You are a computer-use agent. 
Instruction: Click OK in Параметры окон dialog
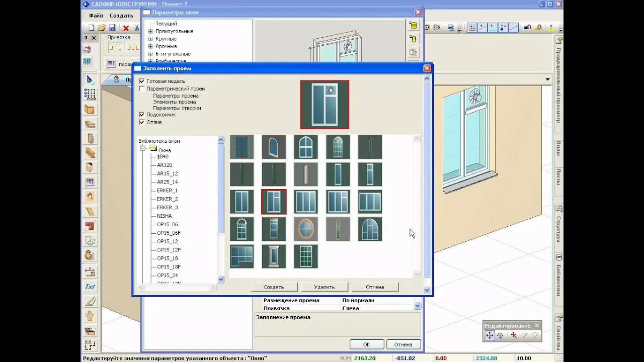366,344
